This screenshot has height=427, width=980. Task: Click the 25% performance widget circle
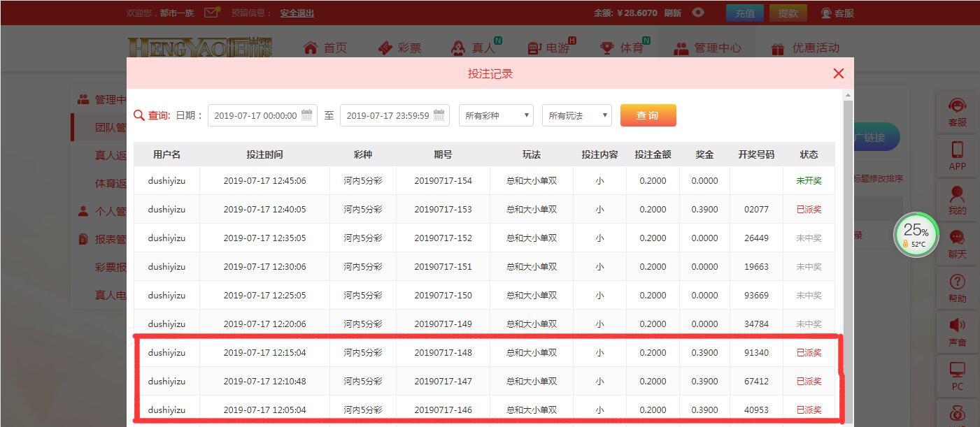[x=916, y=234]
